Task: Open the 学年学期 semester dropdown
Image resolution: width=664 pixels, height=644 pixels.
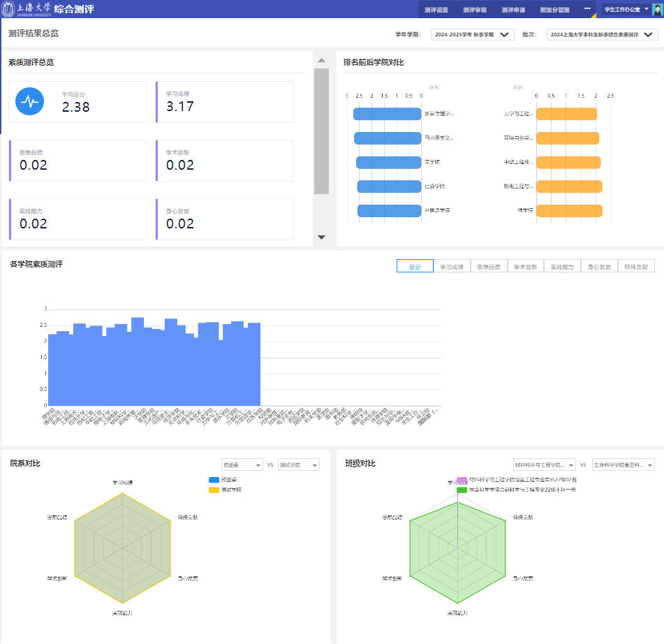Action: 473,34
